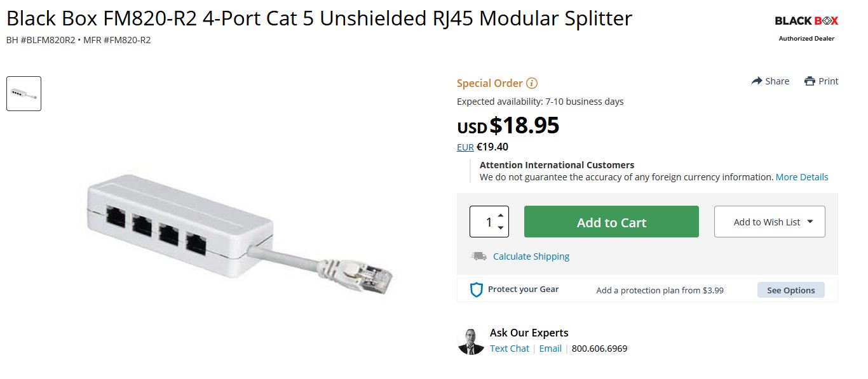
Task: Click the expert's avatar photo
Action: (471, 342)
